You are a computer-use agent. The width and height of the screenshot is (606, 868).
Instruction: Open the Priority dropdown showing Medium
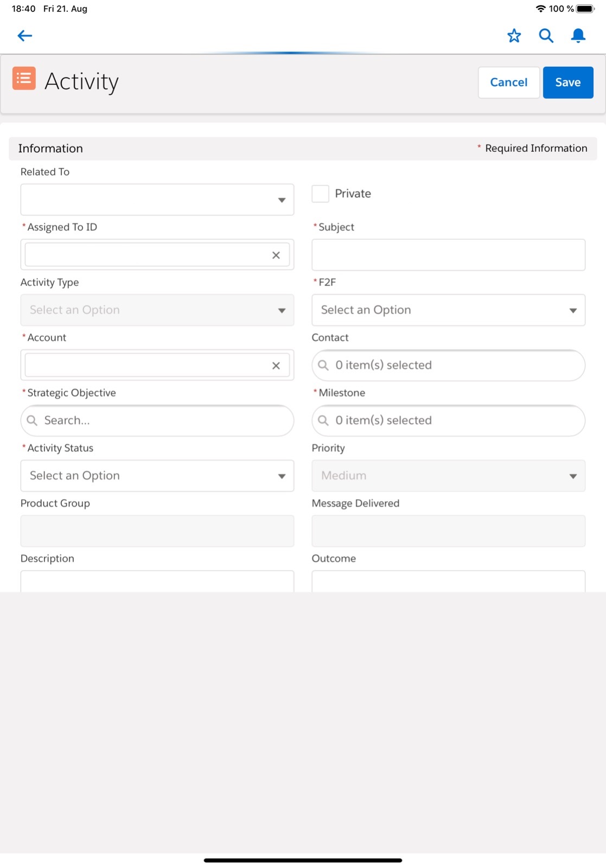click(448, 476)
